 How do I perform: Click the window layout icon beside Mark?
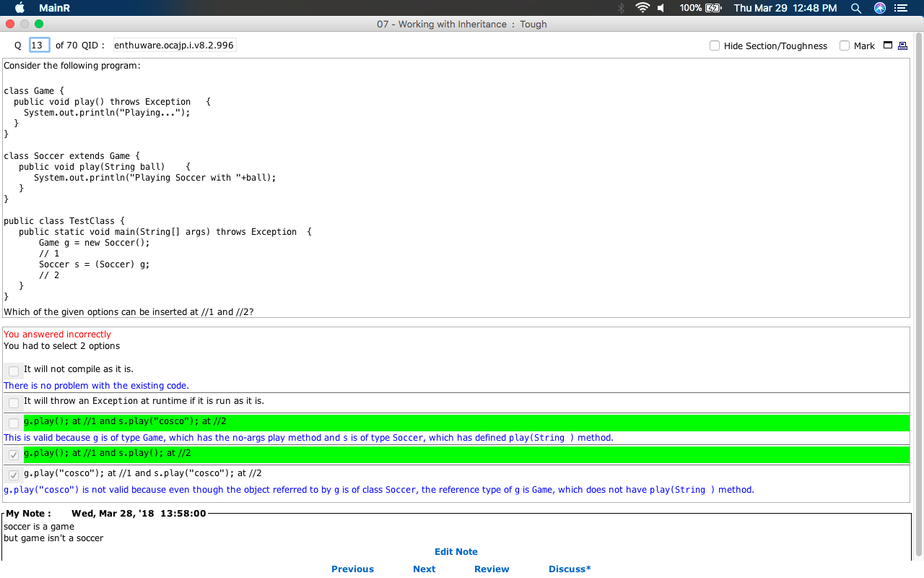pyautogui.click(x=888, y=46)
